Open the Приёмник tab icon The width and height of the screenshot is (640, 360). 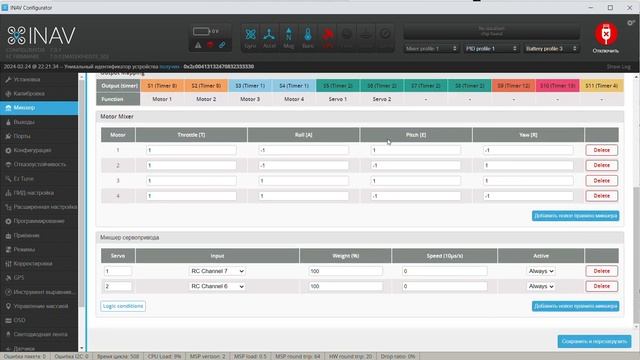8,236
